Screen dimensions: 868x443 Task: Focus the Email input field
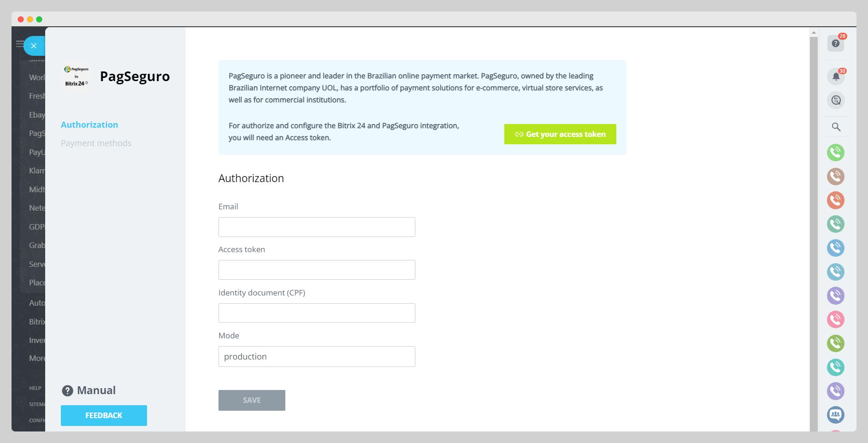pos(317,227)
